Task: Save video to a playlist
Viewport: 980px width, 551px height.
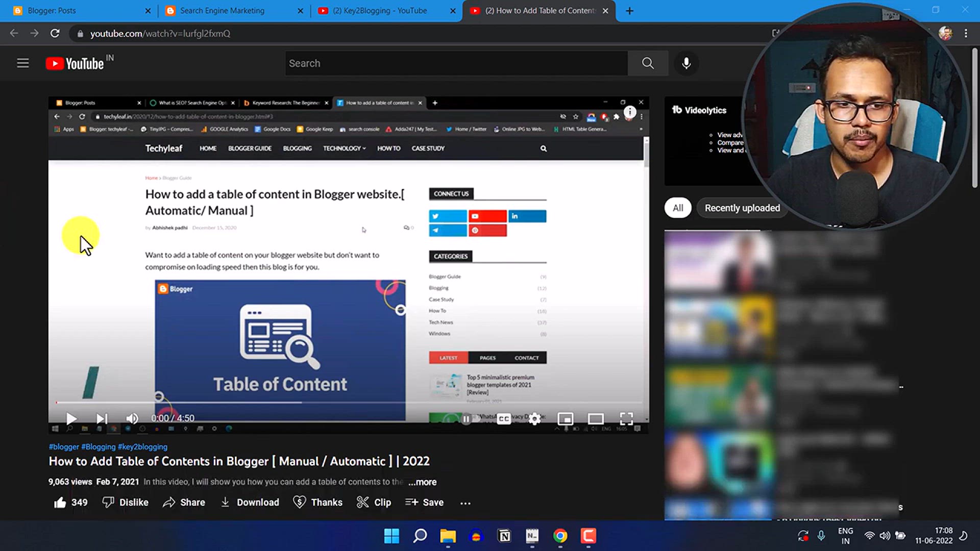Action: click(424, 503)
